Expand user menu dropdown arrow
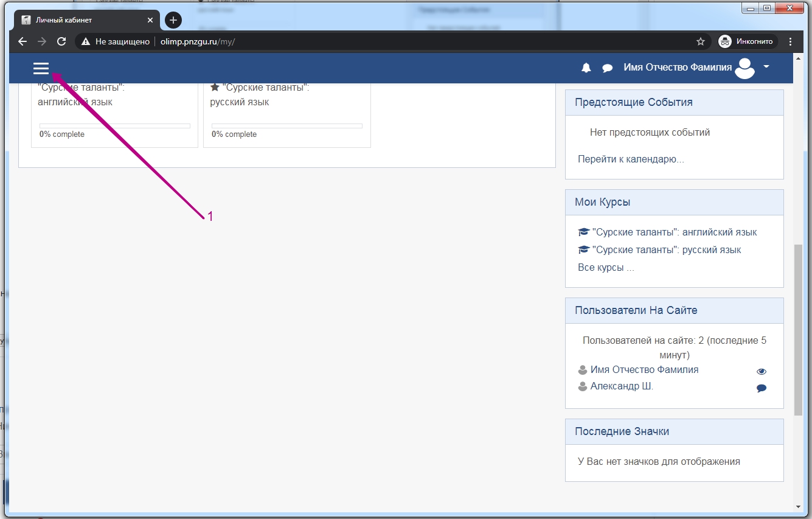This screenshot has height=519, width=812. pyautogui.click(x=766, y=67)
